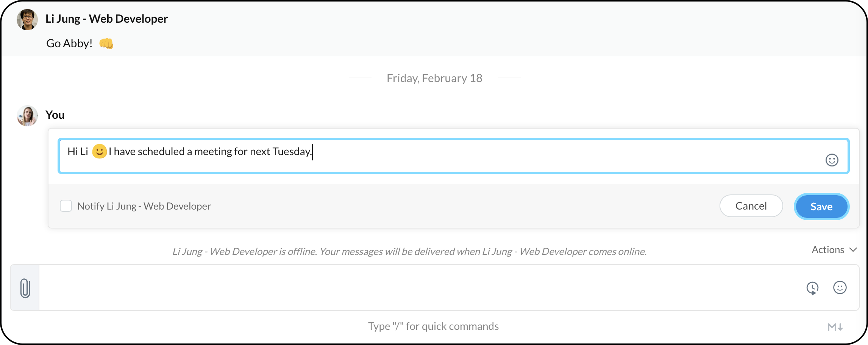Click the You sender name
Viewport: 868px width, 345px height.
pos(55,115)
